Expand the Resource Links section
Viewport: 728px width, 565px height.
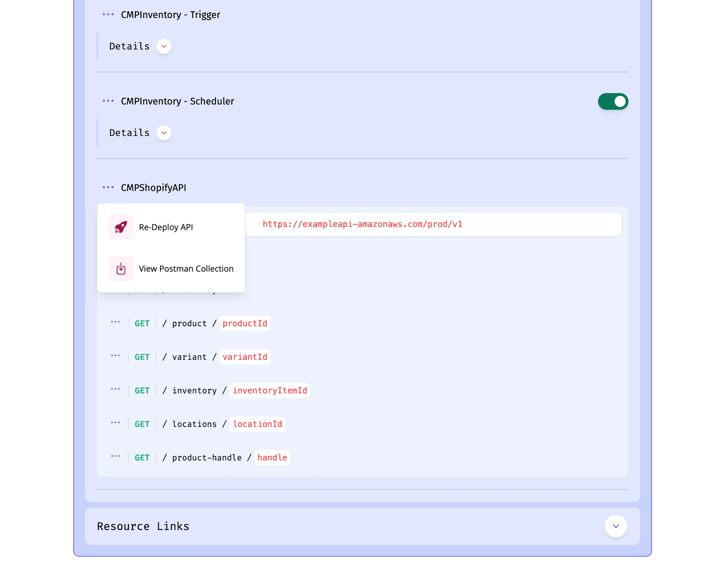pyautogui.click(x=616, y=526)
